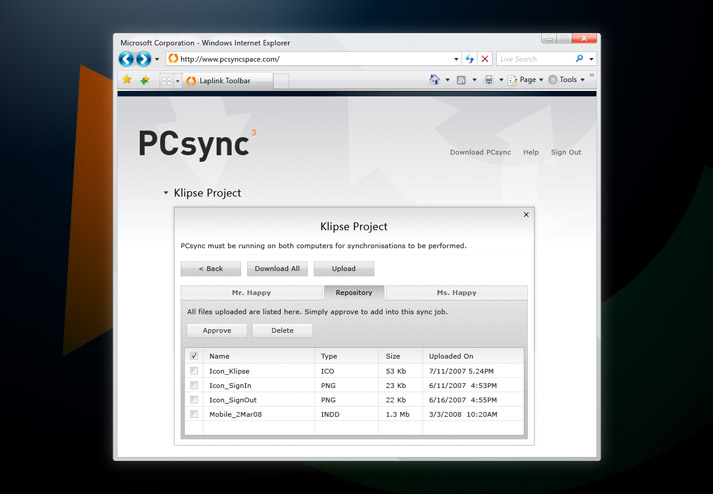This screenshot has width=713, height=494.
Task: Click the browser Back arrow button
Action: (x=126, y=59)
